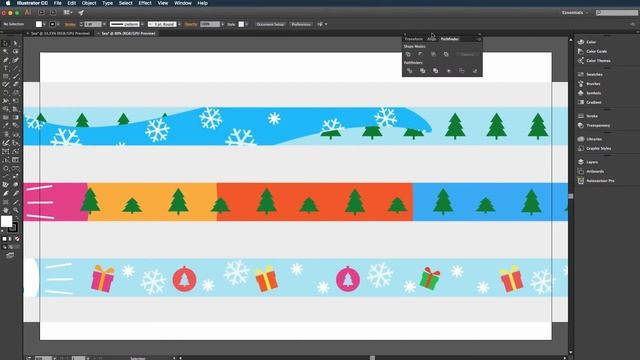This screenshot has height=360, width=640.
Task: Open the Brushes panel
Action: [x=589, y=84]
